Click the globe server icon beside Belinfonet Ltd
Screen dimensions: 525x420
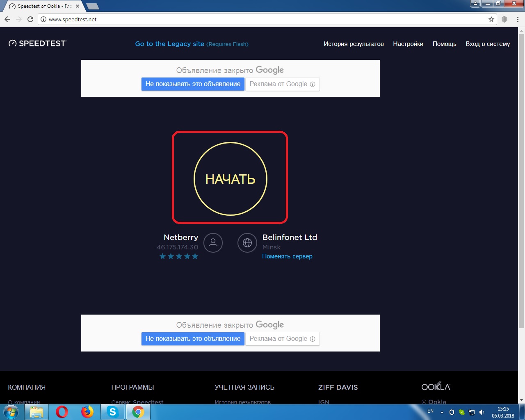[247, 243]
